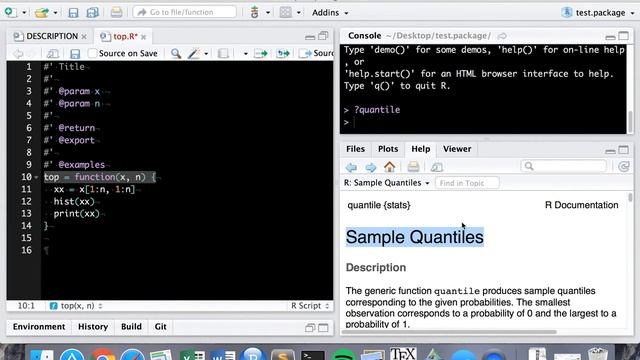This screenshot has width=640, height=360.
Task: Click the Save All documents icon
Action: click(93, 13)
